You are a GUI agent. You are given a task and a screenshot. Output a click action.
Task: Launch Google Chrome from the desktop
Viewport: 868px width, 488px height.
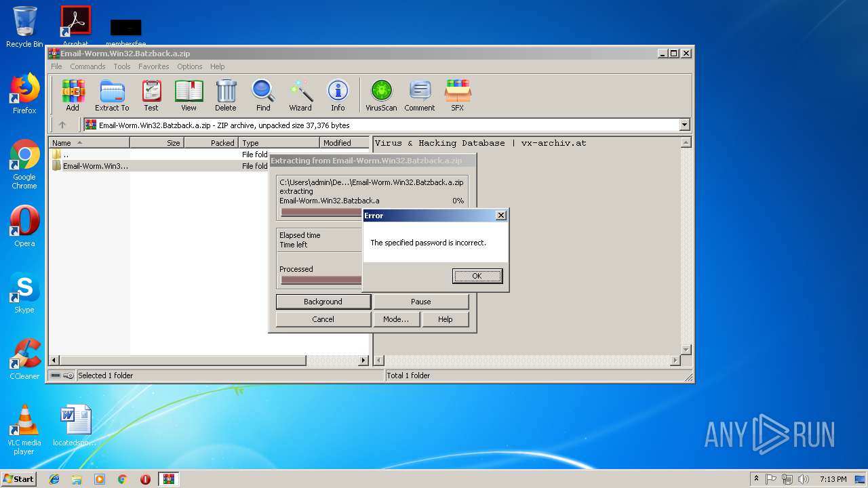click(24, 164)
